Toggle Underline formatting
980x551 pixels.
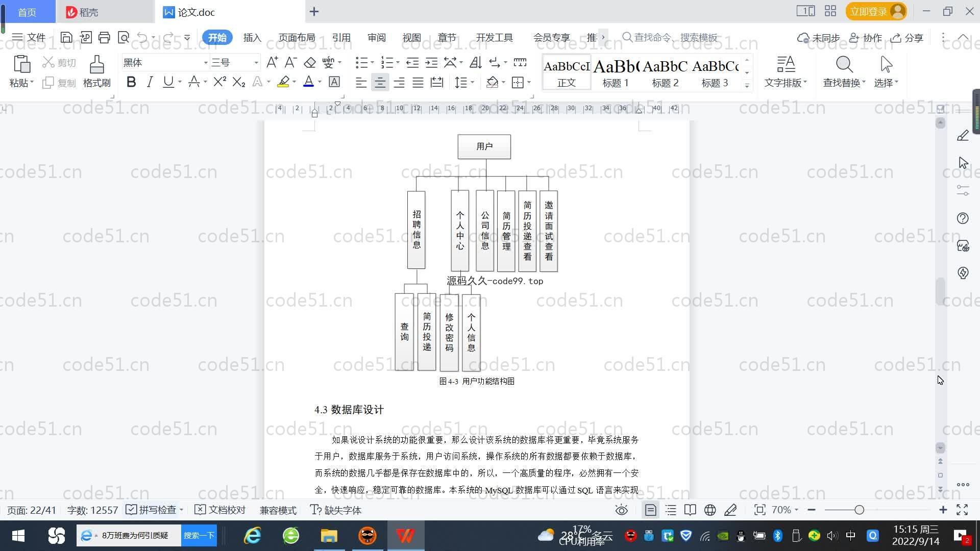(168, 82)
